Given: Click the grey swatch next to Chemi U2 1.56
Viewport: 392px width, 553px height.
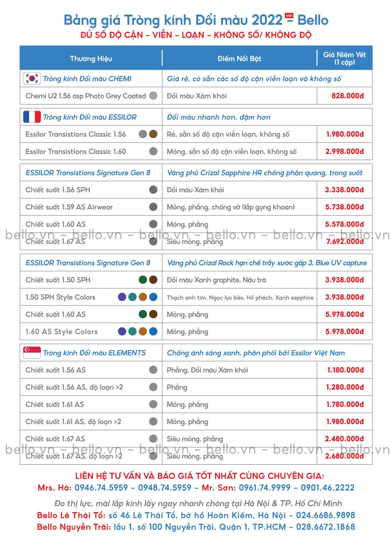Looking at the screenshot, I should click(x=153, y=96).
